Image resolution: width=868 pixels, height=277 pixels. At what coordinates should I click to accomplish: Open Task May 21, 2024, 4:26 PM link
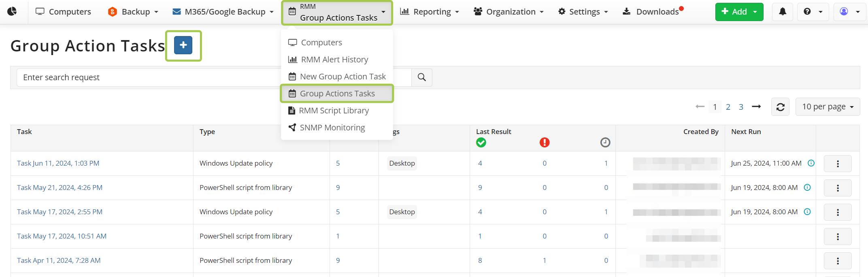[60, 188]
